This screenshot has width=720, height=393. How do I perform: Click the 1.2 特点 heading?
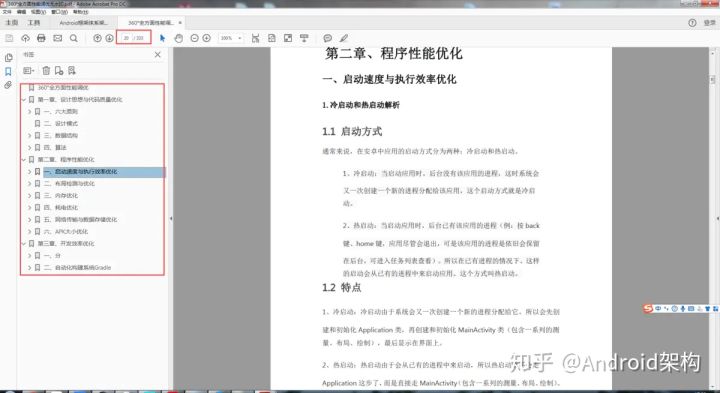(341, 288)
